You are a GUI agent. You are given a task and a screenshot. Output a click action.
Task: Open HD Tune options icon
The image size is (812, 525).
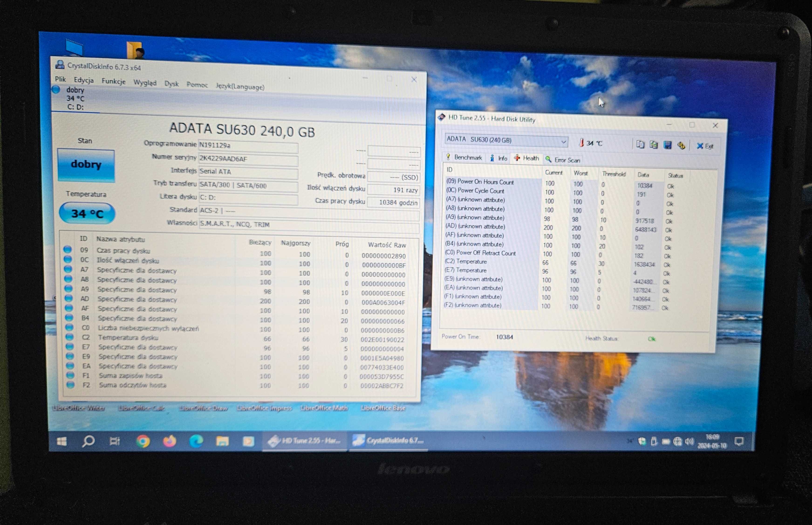(681, 145)
